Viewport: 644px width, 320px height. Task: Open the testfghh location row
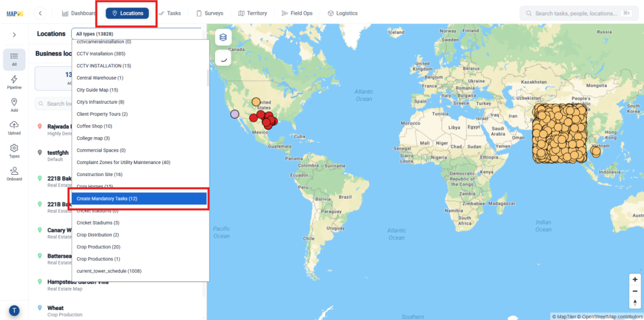click(x=52, y=156)
